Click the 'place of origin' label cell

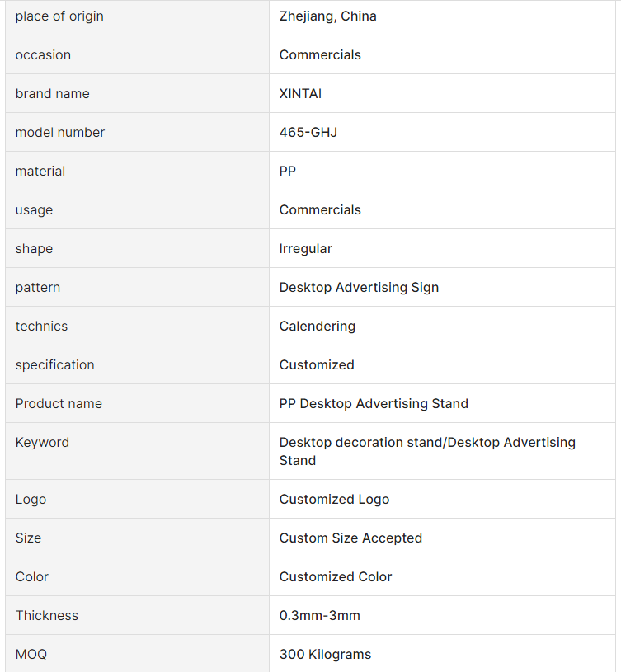tap(59, 16)
